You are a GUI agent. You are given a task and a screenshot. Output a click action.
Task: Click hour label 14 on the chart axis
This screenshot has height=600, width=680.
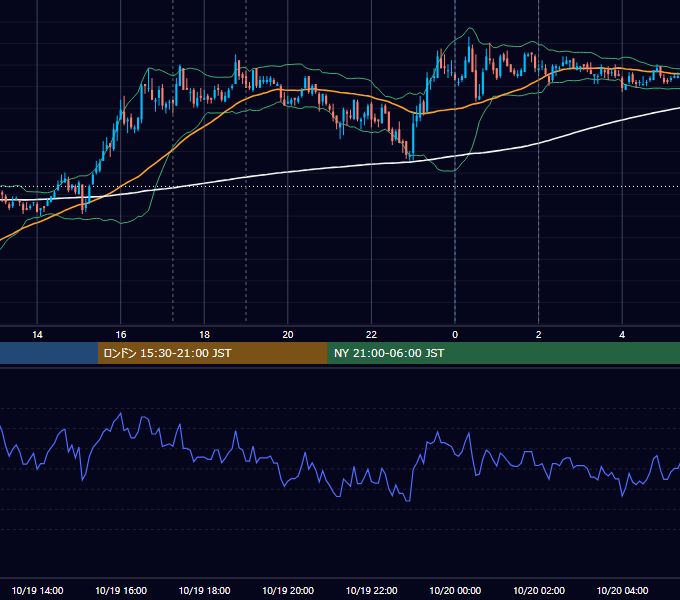(x=37, y=335)
